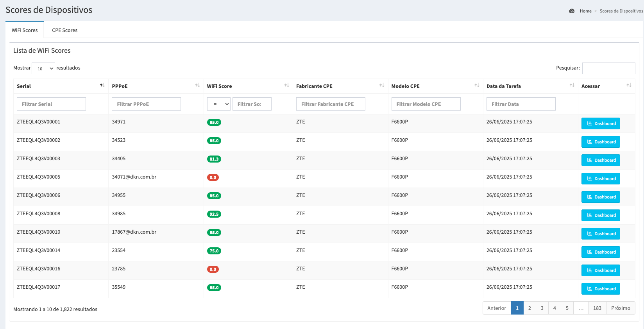The image size is (644, 329).
Task: Sort by Modelo CPE column arrows
Action: click(x=477, y=85)
